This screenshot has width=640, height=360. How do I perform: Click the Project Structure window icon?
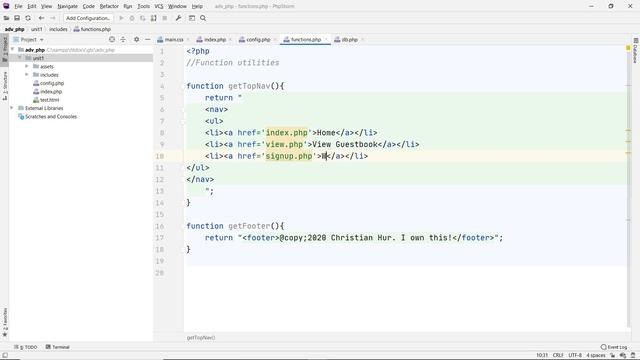pyautogui.click(x=192, y=18)
